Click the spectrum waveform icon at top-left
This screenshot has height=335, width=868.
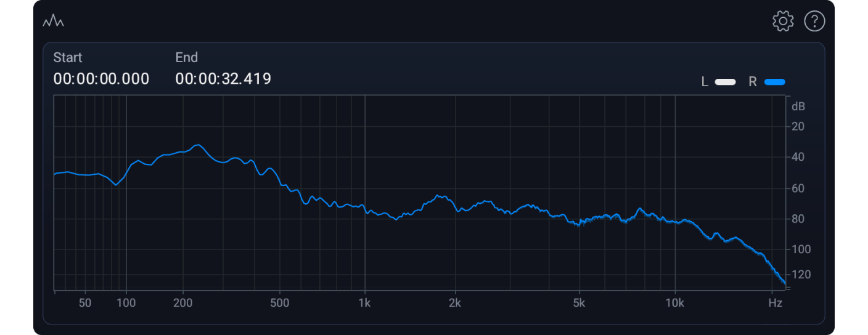coord(53,22)
